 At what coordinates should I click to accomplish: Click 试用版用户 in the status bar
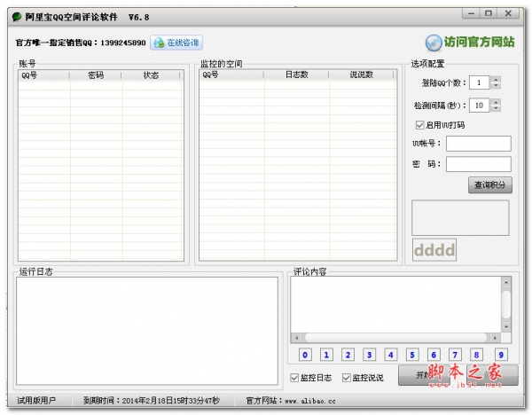pyautogui.click(x=36, y=401)
